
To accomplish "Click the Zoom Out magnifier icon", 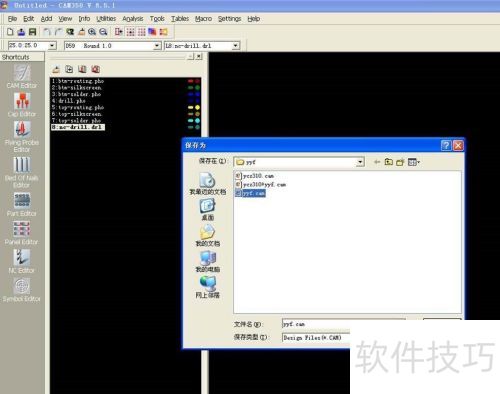I will point(103,32).
